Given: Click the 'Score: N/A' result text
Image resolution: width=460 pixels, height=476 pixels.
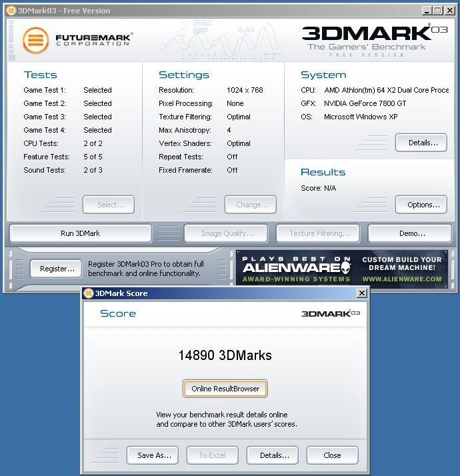Looking at the screenshot, I should click(318, 188).
